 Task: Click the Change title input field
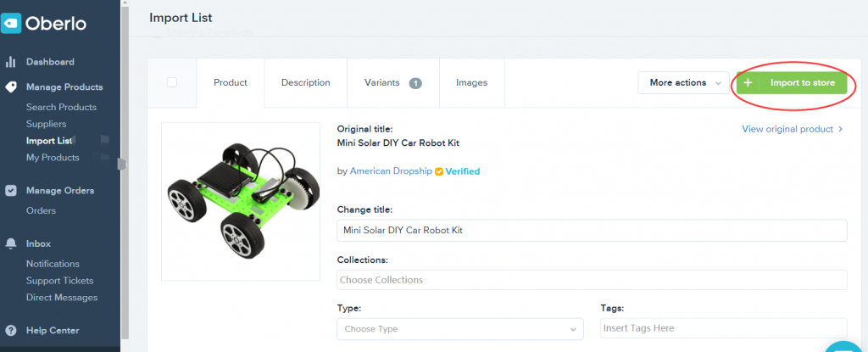592,230
